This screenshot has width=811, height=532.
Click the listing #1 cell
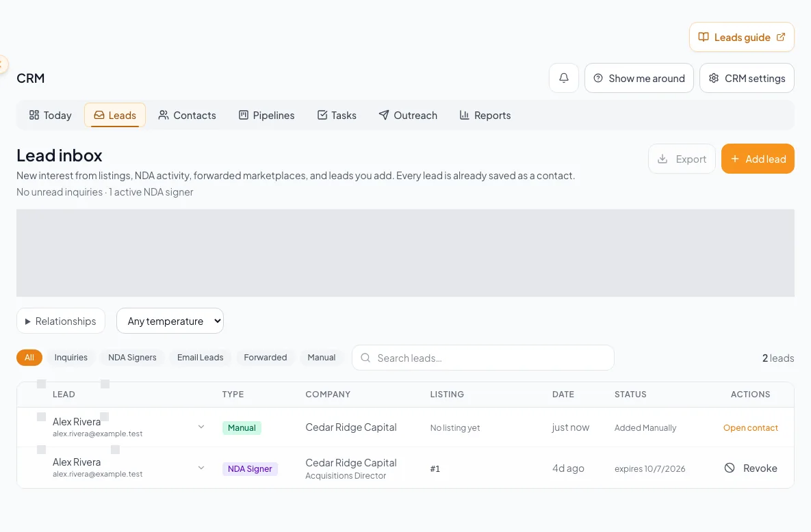435,468
